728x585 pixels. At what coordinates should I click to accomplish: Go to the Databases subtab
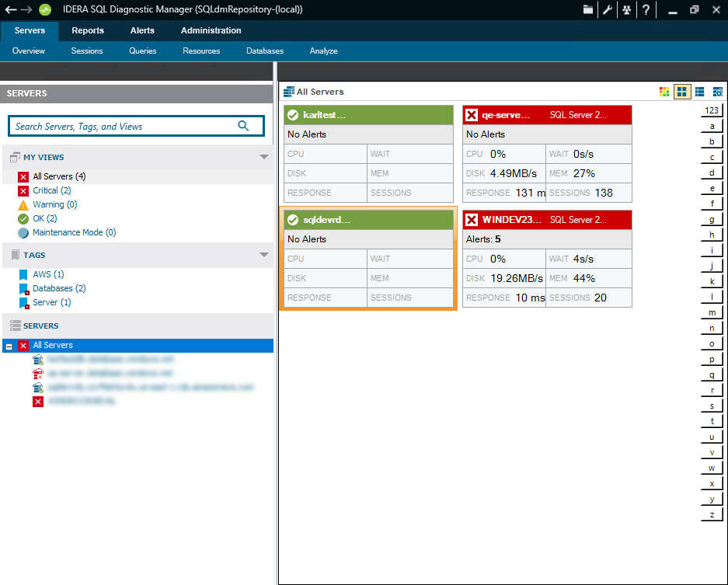(265, 51)
